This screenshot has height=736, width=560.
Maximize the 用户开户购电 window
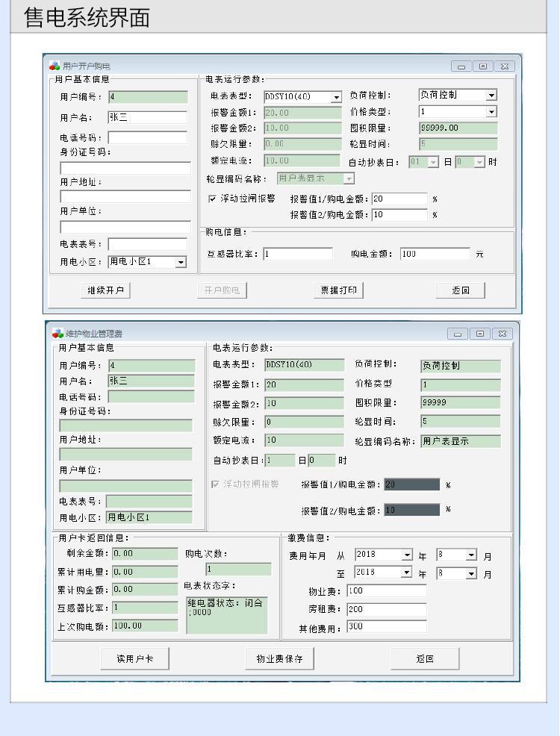(483, 66)
